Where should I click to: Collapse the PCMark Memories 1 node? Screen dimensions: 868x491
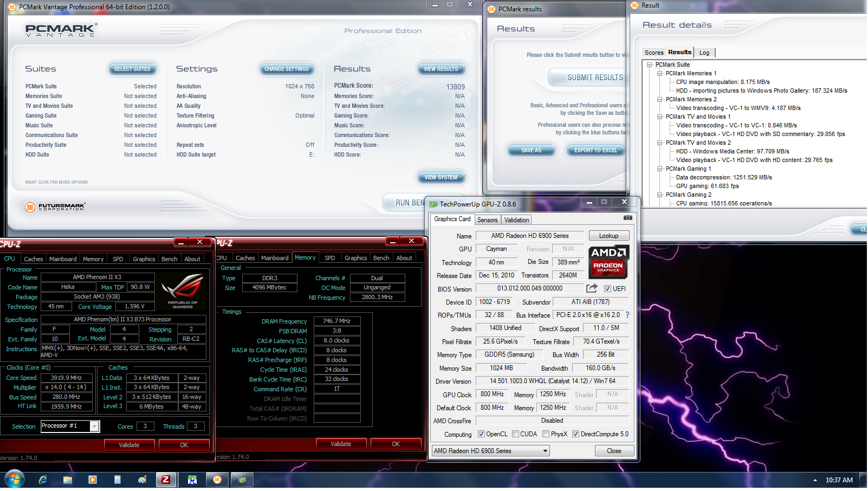(660, 73)
